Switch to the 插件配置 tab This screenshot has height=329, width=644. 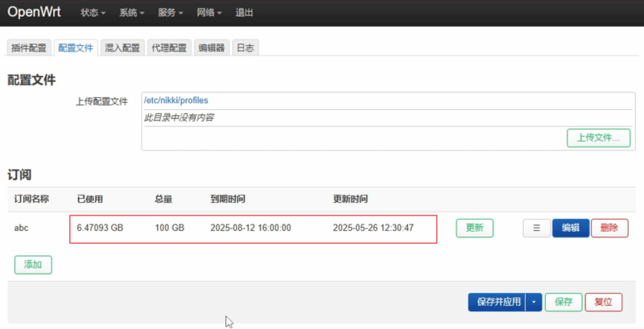tap(28, 48)
